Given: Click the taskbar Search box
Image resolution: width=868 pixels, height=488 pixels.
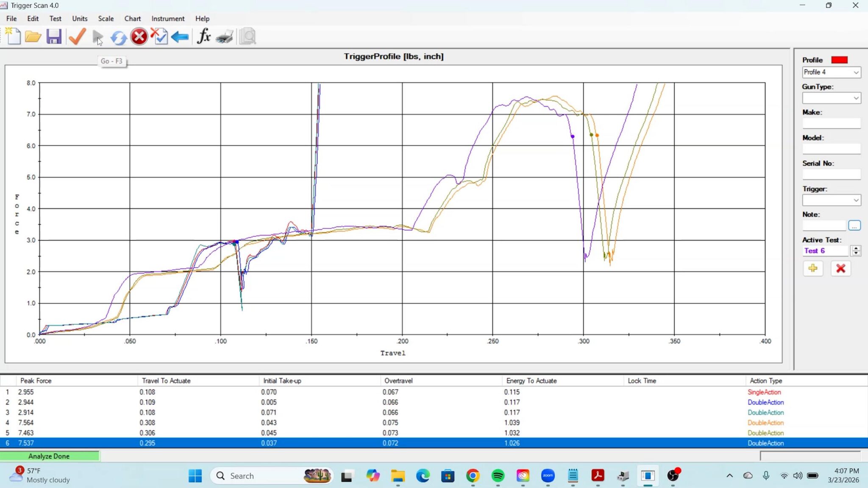Looking at the screenshot, I should 272,476.
